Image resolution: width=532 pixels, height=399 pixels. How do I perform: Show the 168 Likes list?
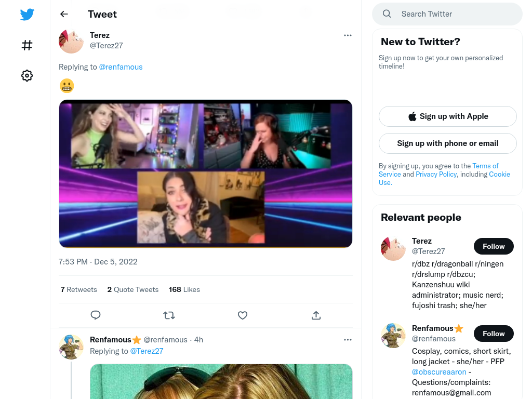[x=184, y=289]
